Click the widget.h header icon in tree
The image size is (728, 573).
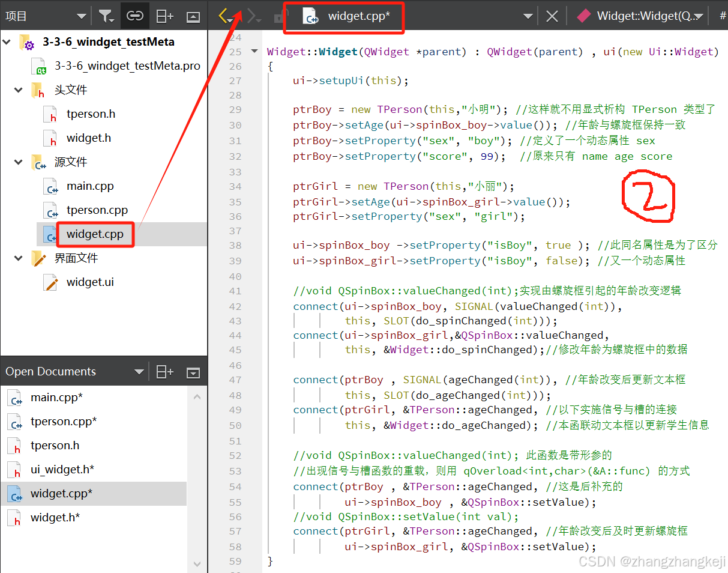coord(51,138)
